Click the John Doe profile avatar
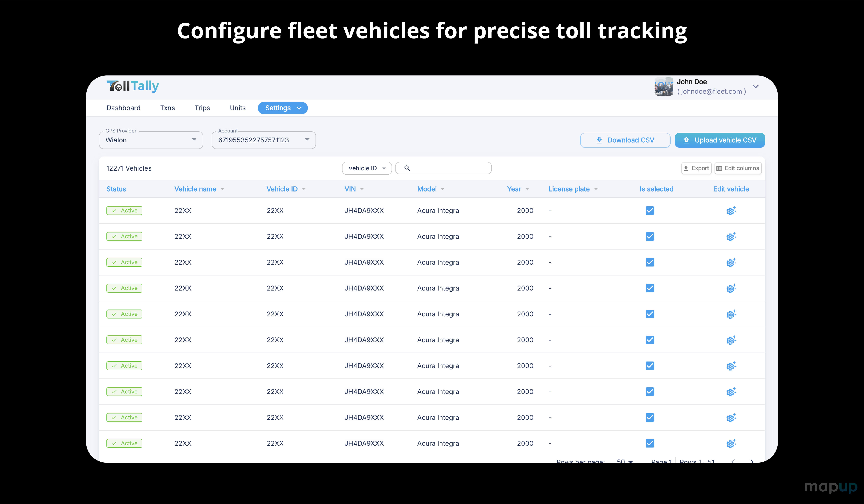The image size is (864, 504). coord(664,86)
